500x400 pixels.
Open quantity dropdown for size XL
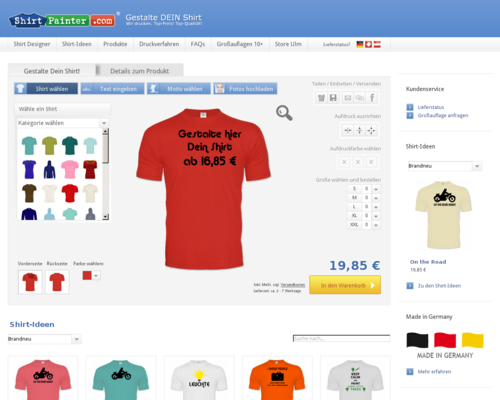(x=376, y=216)
